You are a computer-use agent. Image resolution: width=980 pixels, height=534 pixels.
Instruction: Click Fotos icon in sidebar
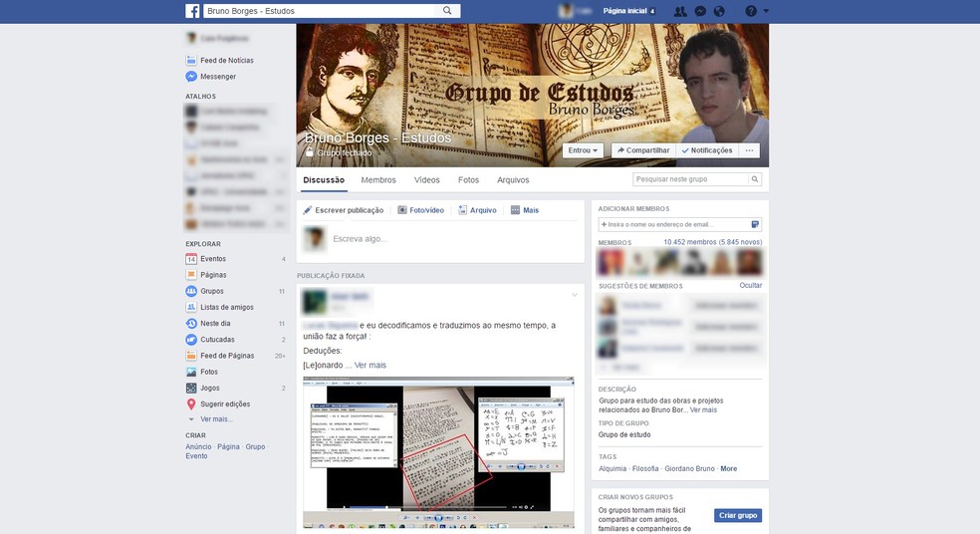[191, 372]
